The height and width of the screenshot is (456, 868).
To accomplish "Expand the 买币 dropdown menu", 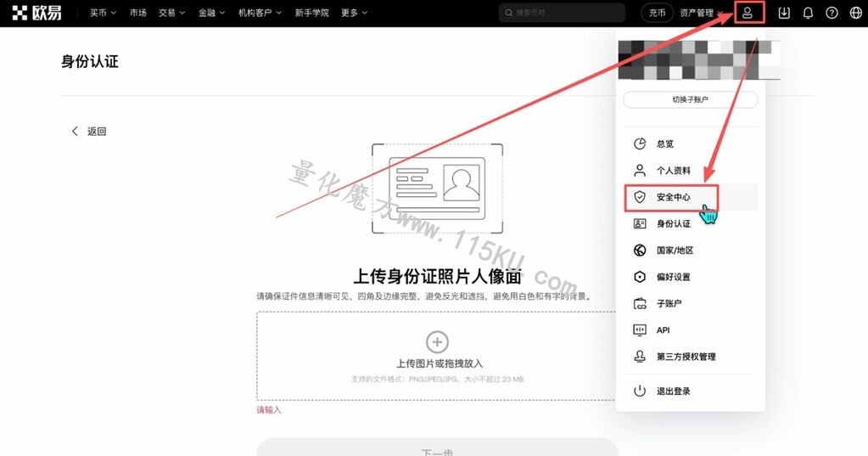I will 103,13.
